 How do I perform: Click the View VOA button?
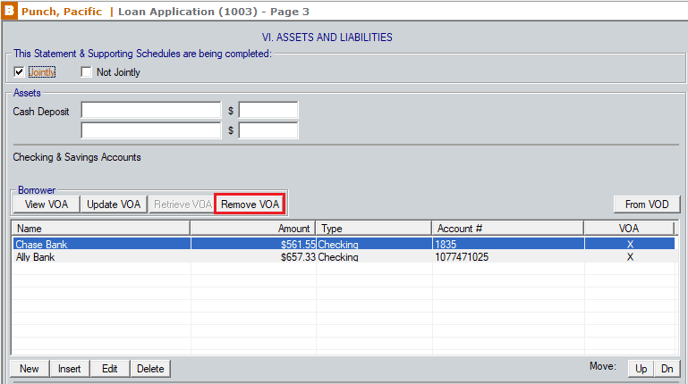pos(47,205)
